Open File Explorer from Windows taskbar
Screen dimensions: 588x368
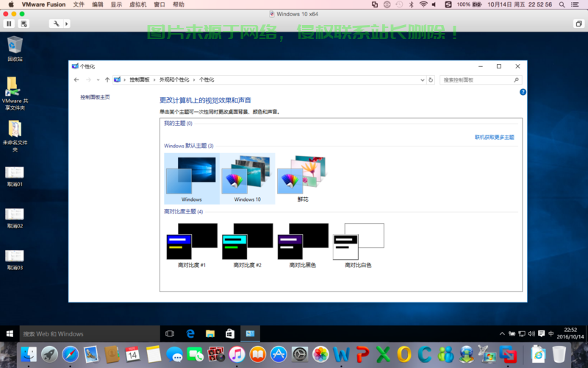pos(210,333)
